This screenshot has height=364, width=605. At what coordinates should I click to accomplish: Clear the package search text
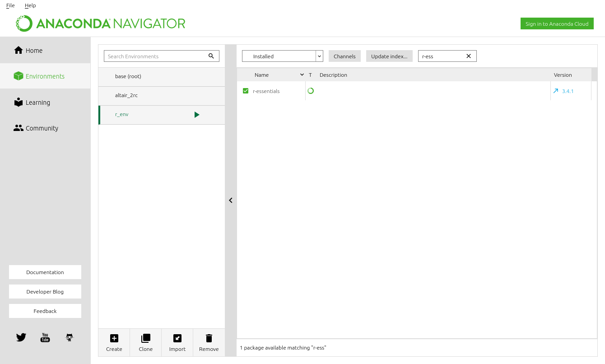click(469, 56)
